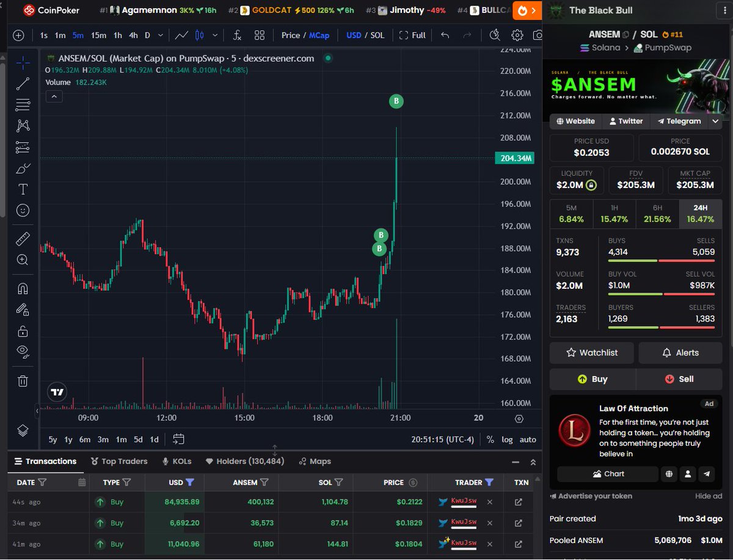Viewport: 733px width, 560px height.
Task: Open the Holders tab
Action: 245,461
